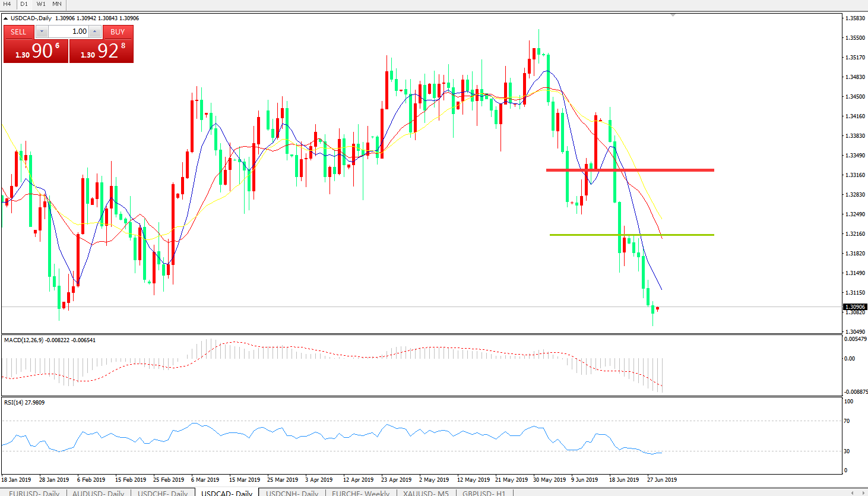Toggle the D1 timeframe button
This screenshot has width=868, height=496.
24,4
